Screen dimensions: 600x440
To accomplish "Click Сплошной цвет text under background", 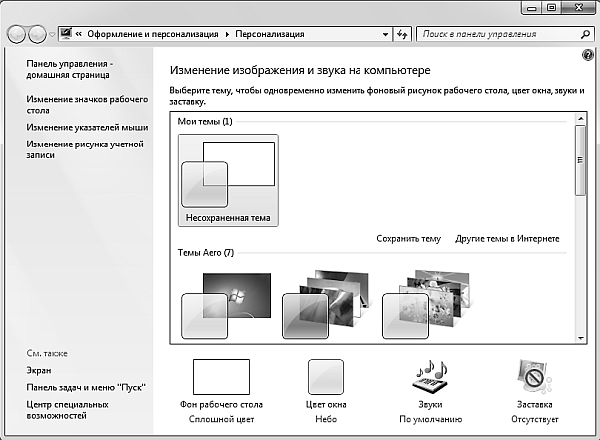I will pyautogui.click(x=221, y=419).
